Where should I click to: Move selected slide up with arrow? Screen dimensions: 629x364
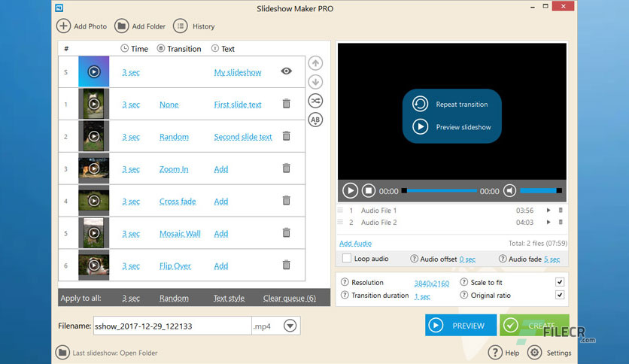click(315, 63)
